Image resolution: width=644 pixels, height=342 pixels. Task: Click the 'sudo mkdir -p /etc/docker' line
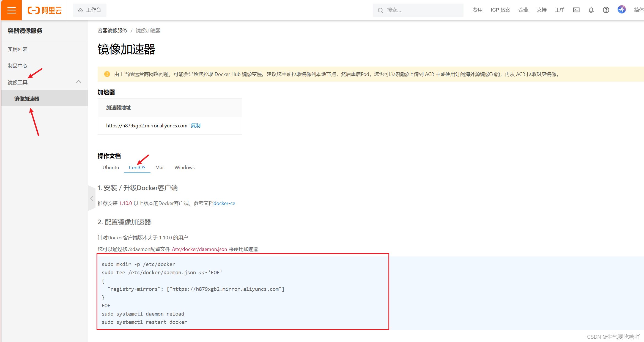pyautogui.click(x=138, y=264)
